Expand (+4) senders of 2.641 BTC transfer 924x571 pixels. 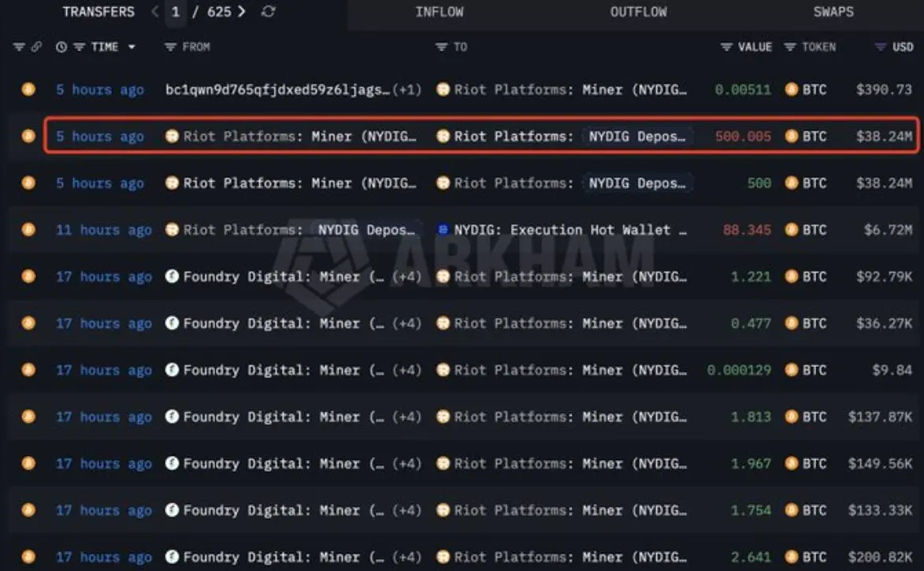407,557
